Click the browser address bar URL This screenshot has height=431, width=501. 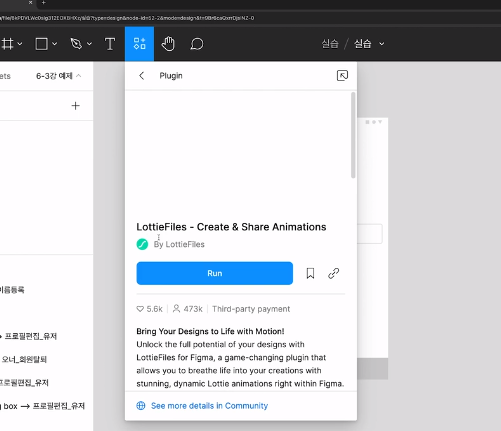point(127,18)
